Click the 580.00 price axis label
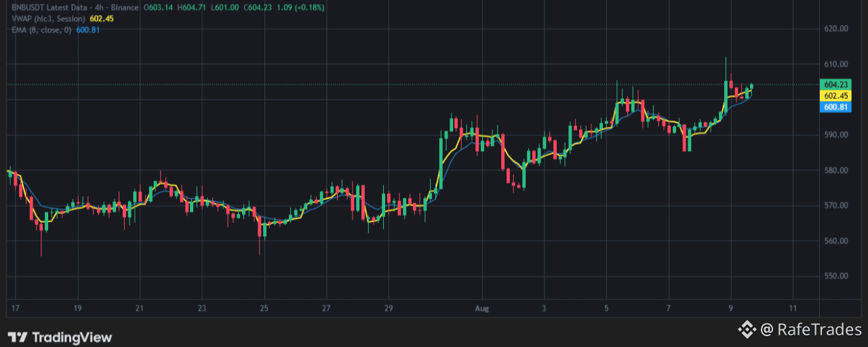Screen dimensions: 868x347 (836, 170)
